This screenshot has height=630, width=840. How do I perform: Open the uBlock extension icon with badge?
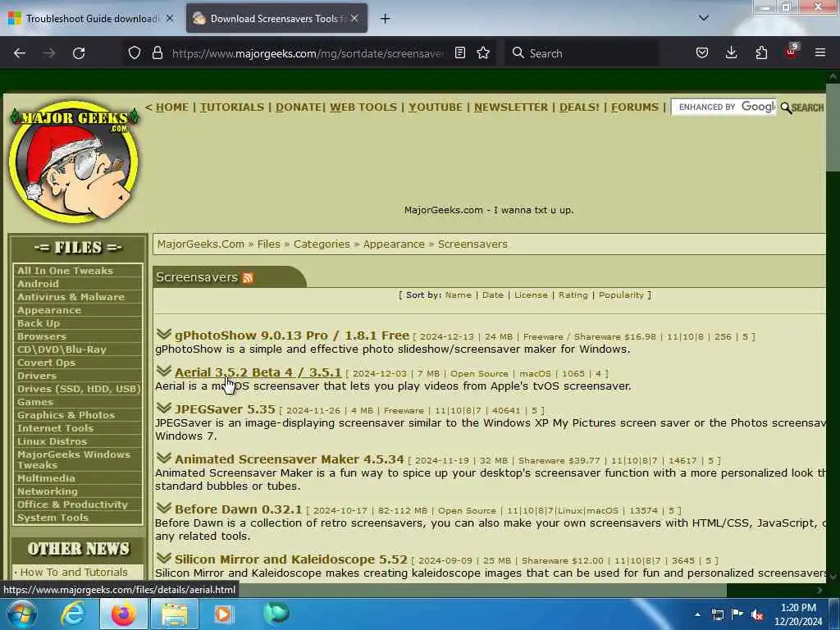point(792,52)
